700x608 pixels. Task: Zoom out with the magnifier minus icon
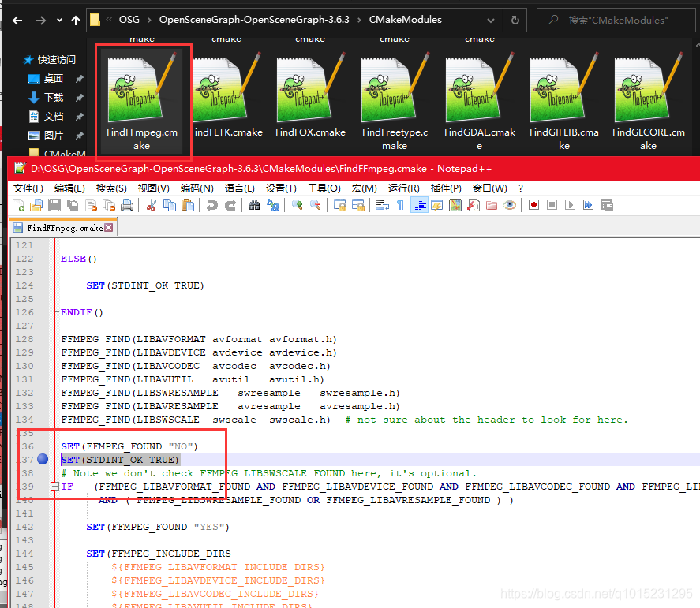(x=316, y=205)
